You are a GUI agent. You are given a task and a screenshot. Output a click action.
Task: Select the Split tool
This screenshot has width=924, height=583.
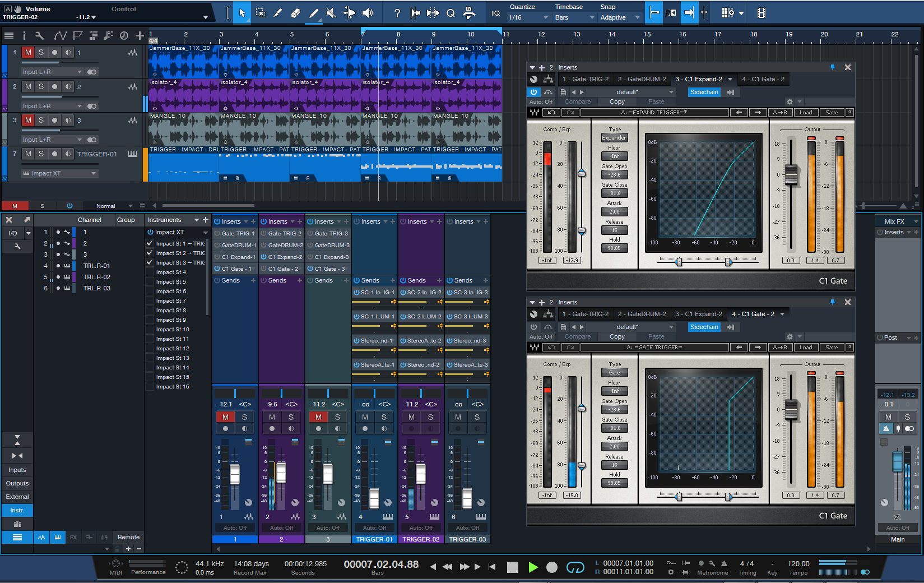point(278,13)
